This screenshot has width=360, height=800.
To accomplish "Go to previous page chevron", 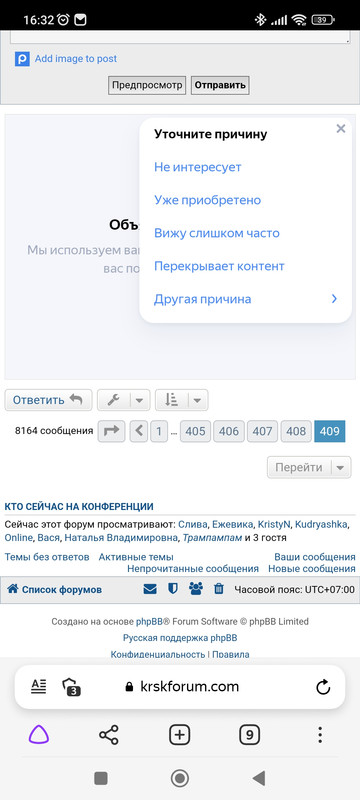I will [139, 431].
